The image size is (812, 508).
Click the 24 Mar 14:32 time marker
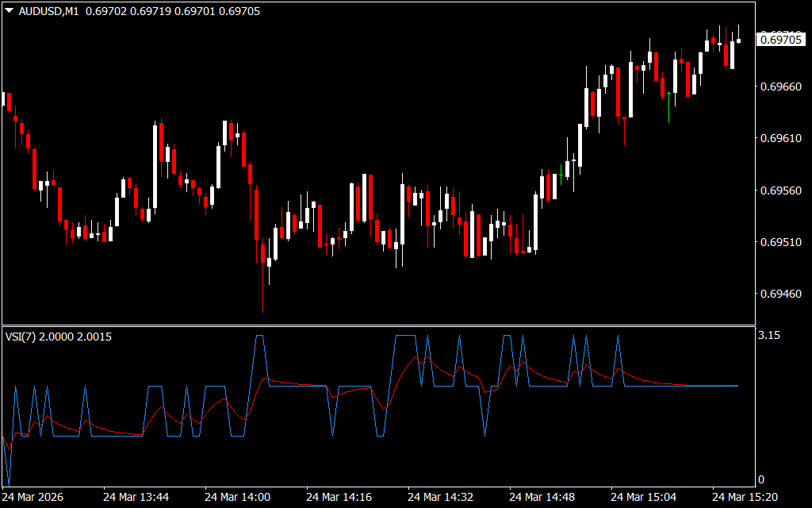click(x=440, y=497)
